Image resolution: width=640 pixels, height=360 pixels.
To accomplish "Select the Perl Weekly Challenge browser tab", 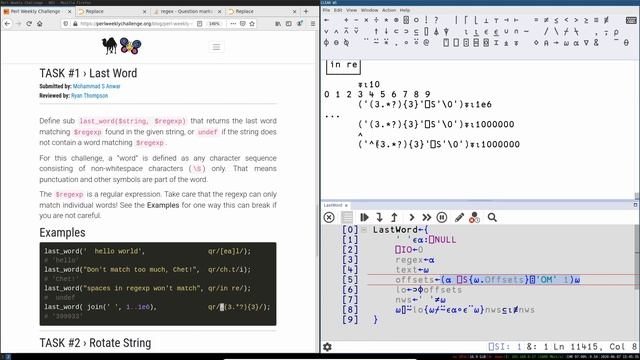I will point(38,11).
